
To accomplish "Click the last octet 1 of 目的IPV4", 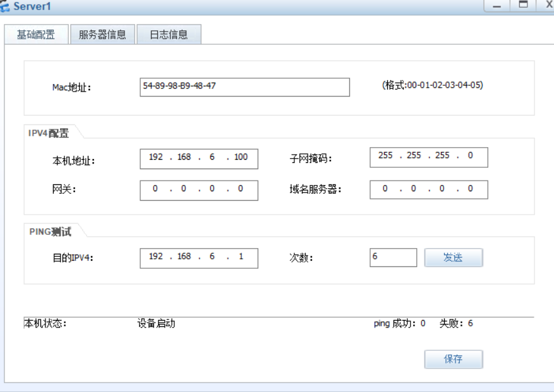I will pyautogui.click(x=241, y=256).
